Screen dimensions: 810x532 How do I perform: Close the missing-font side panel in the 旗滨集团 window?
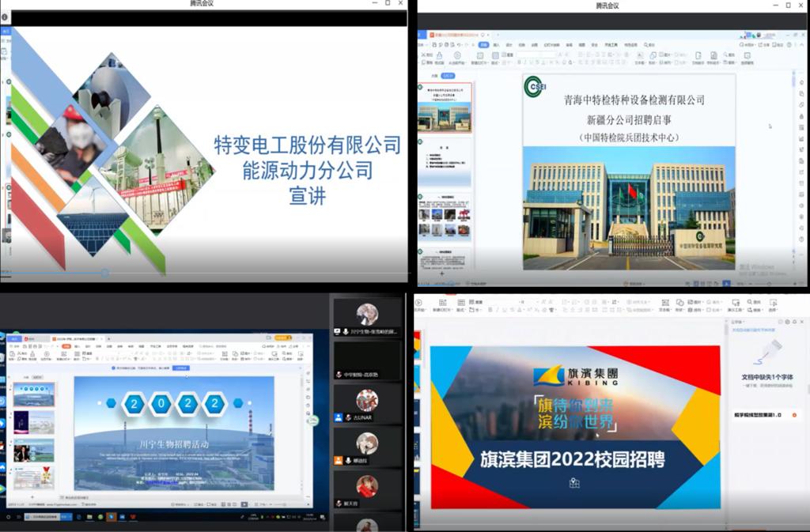coord(802,322)
